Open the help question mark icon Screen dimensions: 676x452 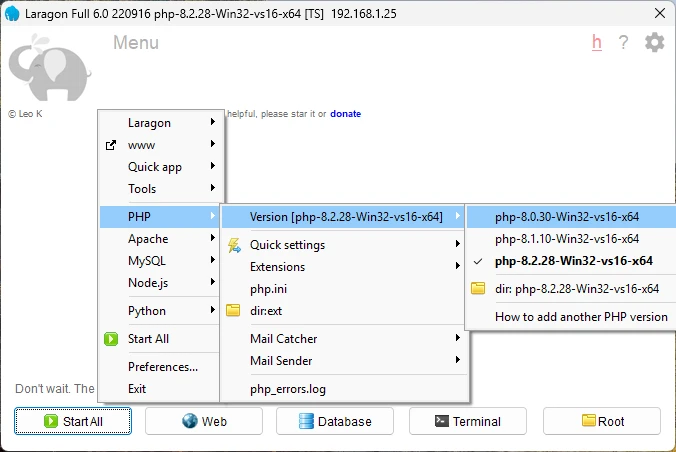click(623, 42)
